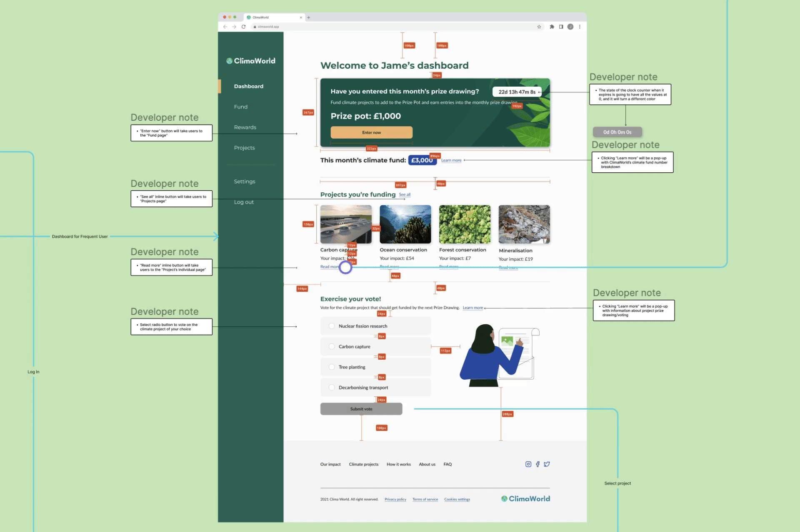Click the browser back arrow

225,27
